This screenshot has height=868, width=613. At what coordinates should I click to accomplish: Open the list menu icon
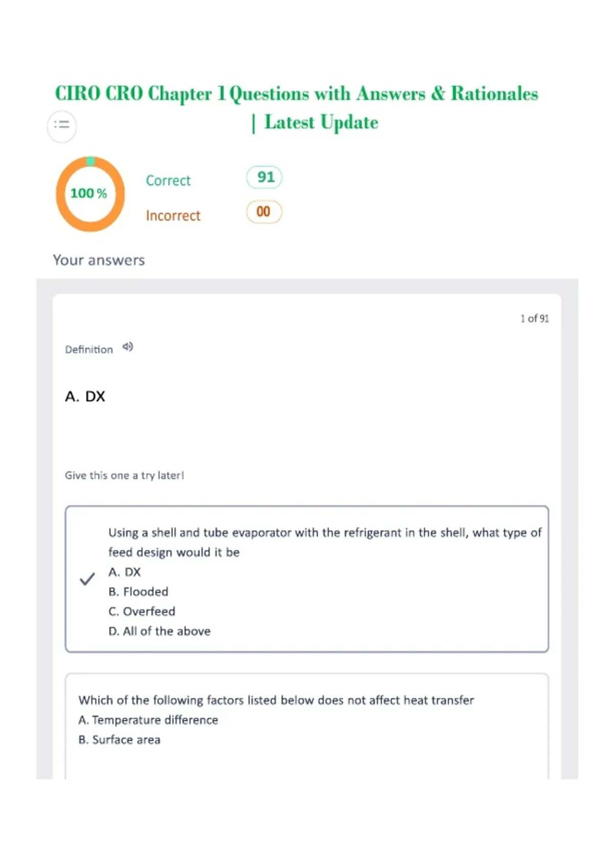tap(62, 125)
